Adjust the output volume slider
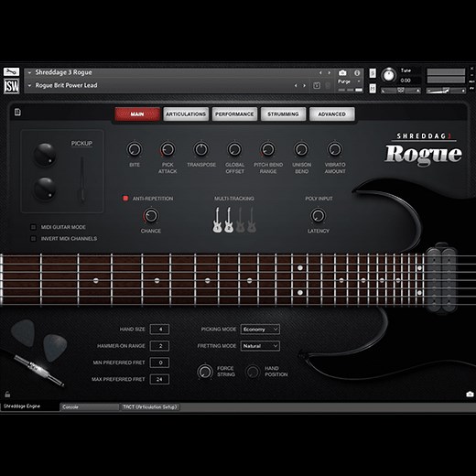The width and height of the screenshot is (476, 476). click(446, 91)
